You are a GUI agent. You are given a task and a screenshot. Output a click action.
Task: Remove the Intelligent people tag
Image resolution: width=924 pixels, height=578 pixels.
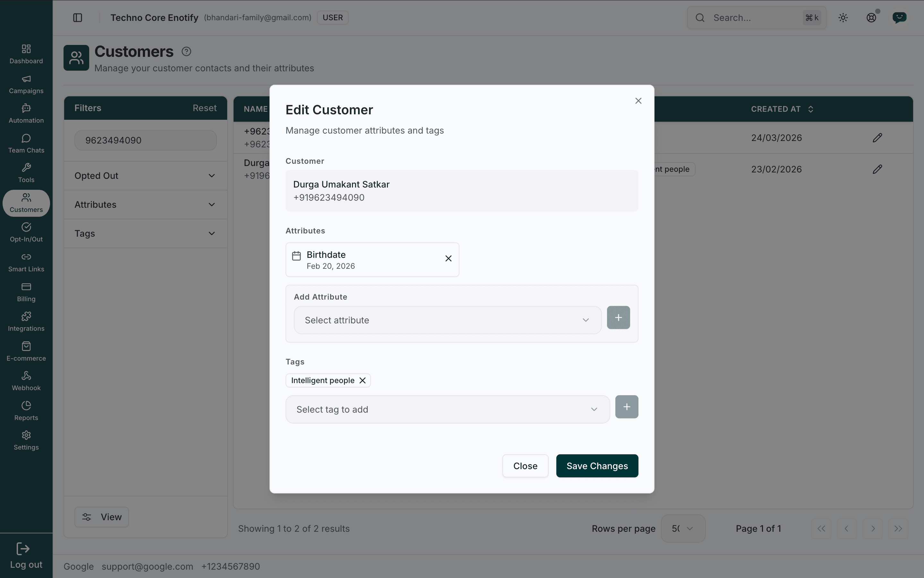(x=362, y=381)
